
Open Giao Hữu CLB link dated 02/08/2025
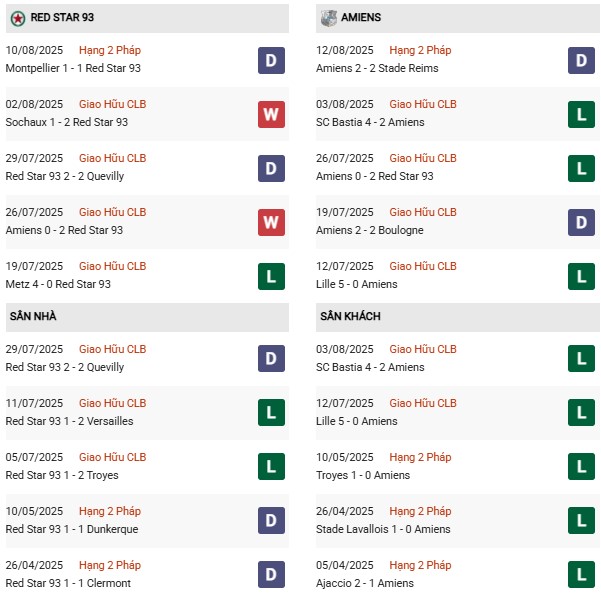click(112, 104)
